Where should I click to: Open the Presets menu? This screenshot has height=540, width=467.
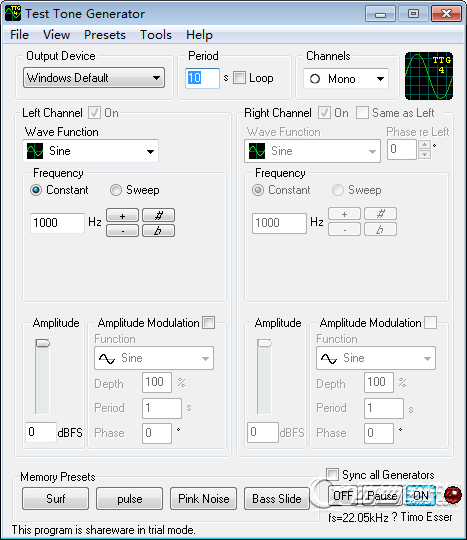[x=105, y=35]
